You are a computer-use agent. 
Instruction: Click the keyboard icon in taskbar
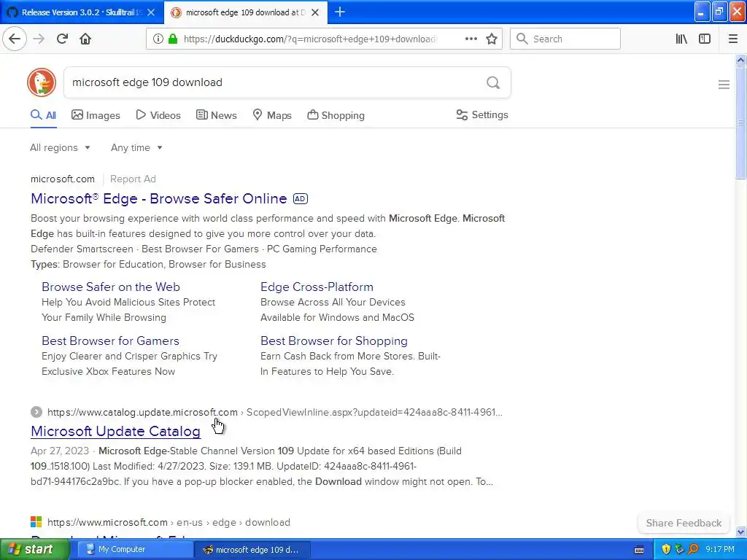click(x=639, y=550)
